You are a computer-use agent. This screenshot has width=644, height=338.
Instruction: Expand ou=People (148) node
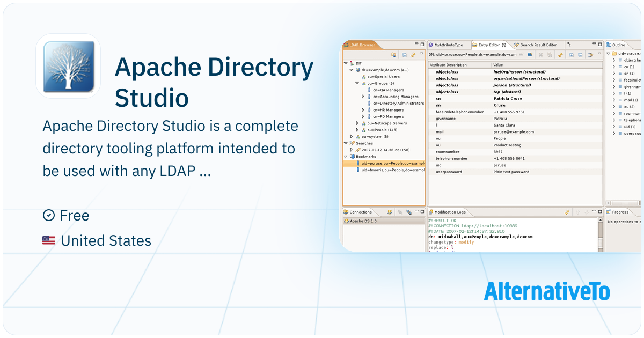click(x=357, y=130)
